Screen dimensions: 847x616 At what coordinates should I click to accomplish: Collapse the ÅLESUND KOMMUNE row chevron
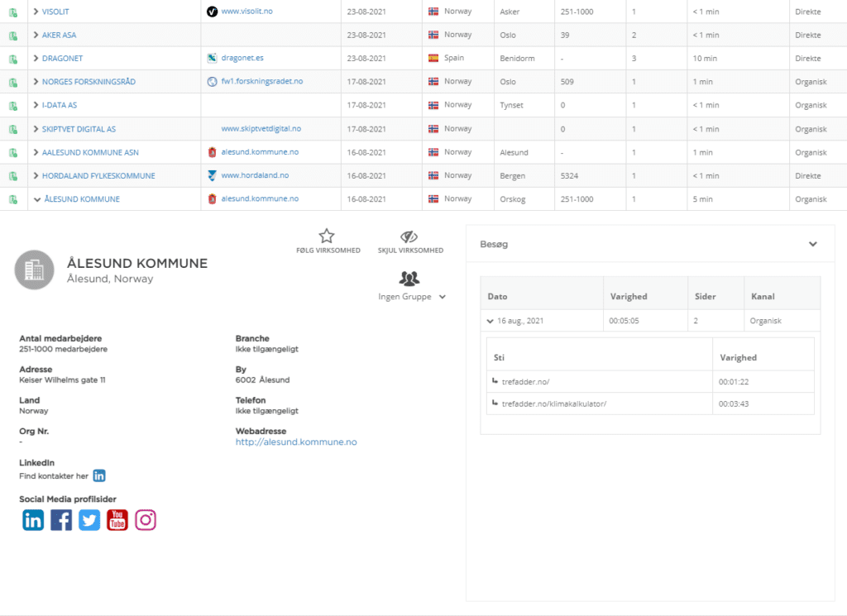pos(36,199)
